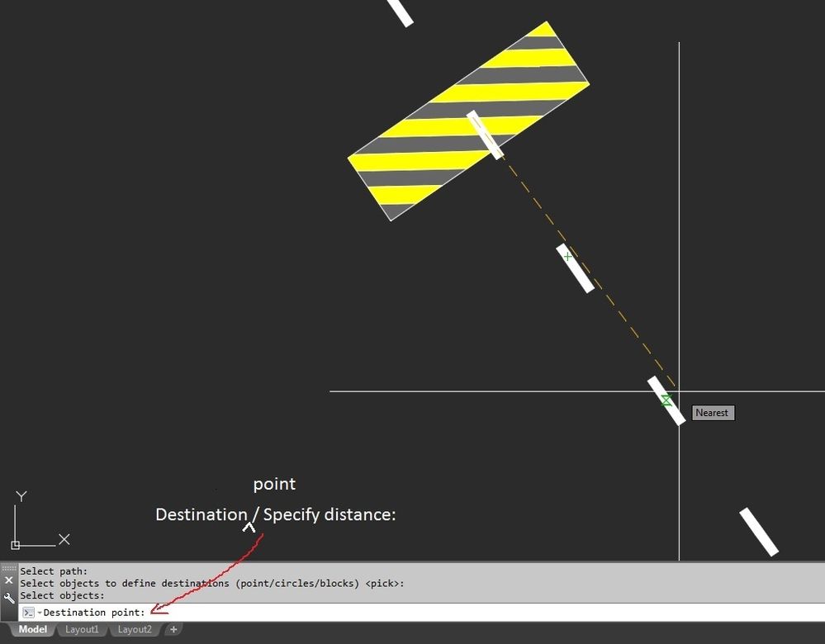The image size is (825, 644).
Task: Click the white marker at bottom right
Action: pyautogui.click(x=758, y=532)
